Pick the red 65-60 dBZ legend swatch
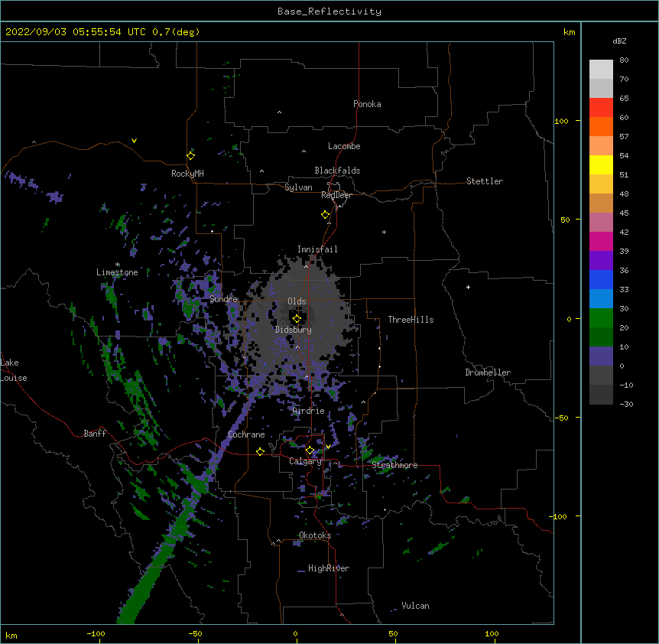659x644 pixels. [601, 107]
